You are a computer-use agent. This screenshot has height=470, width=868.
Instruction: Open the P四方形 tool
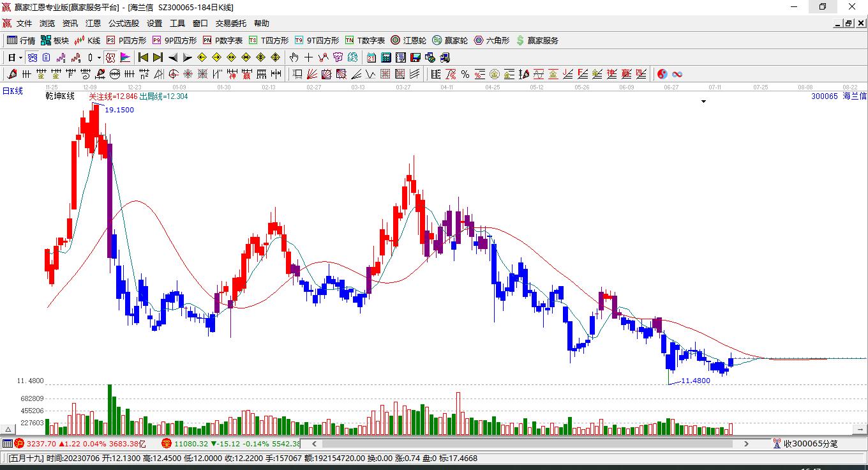(x=126, y=40)
